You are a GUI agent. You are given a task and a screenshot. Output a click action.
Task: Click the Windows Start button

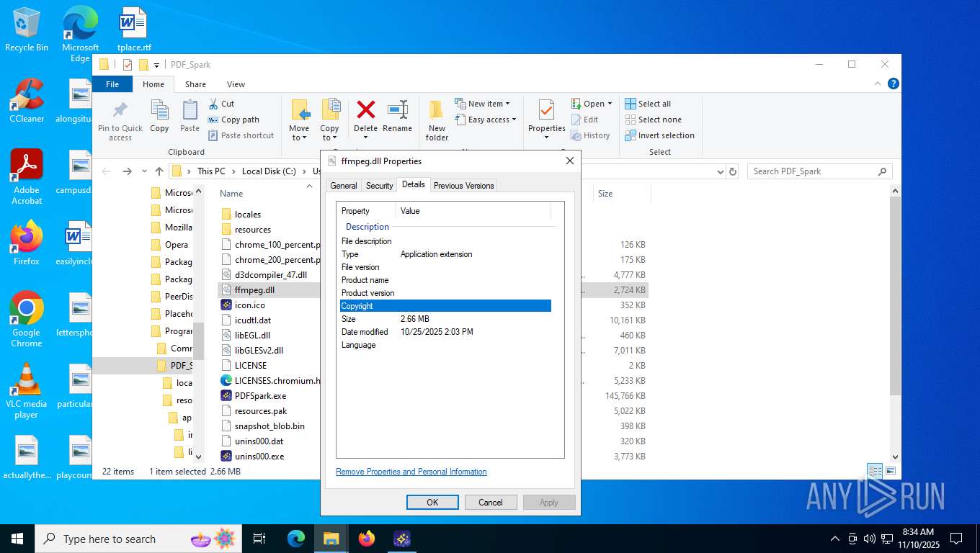(17, 539)
